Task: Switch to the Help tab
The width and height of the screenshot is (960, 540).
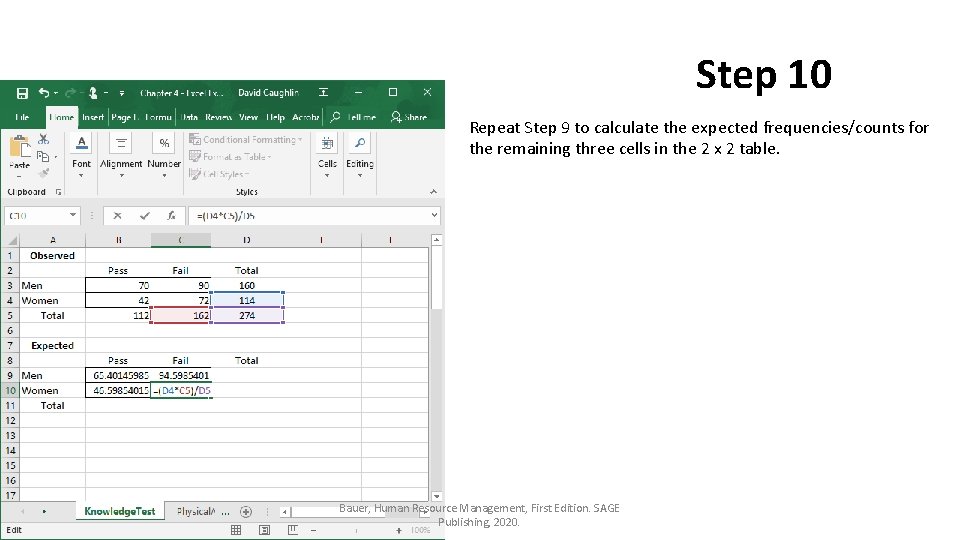Action: click(x=275, y=117)
